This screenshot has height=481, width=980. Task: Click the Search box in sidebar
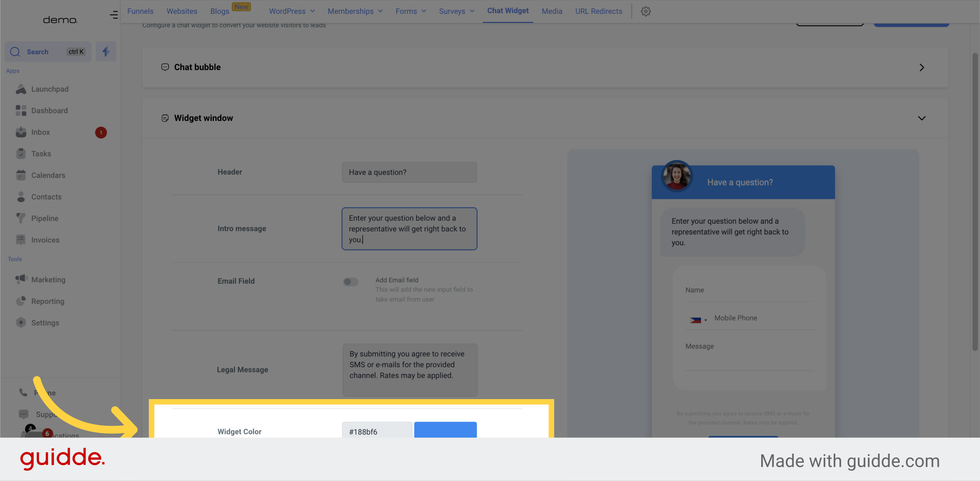pyautogui.click(x=48, y=51)
